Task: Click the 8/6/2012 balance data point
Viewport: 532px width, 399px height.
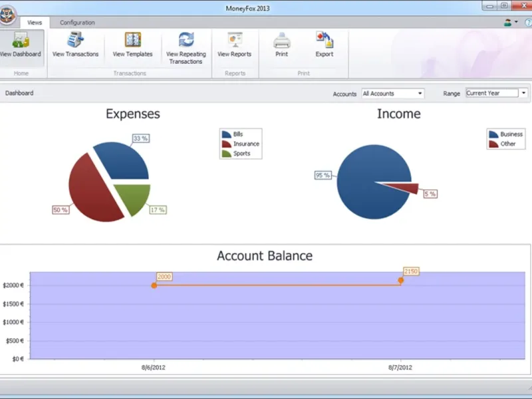Action: point(154,286)
